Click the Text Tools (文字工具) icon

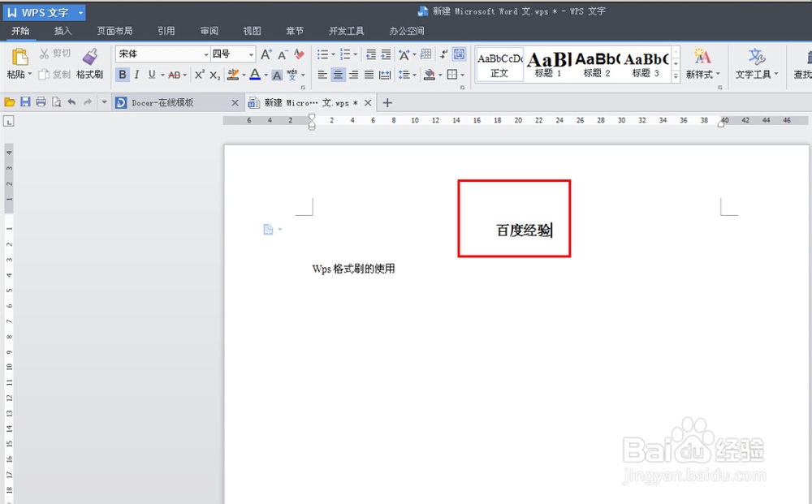click(x=757, y=56)
